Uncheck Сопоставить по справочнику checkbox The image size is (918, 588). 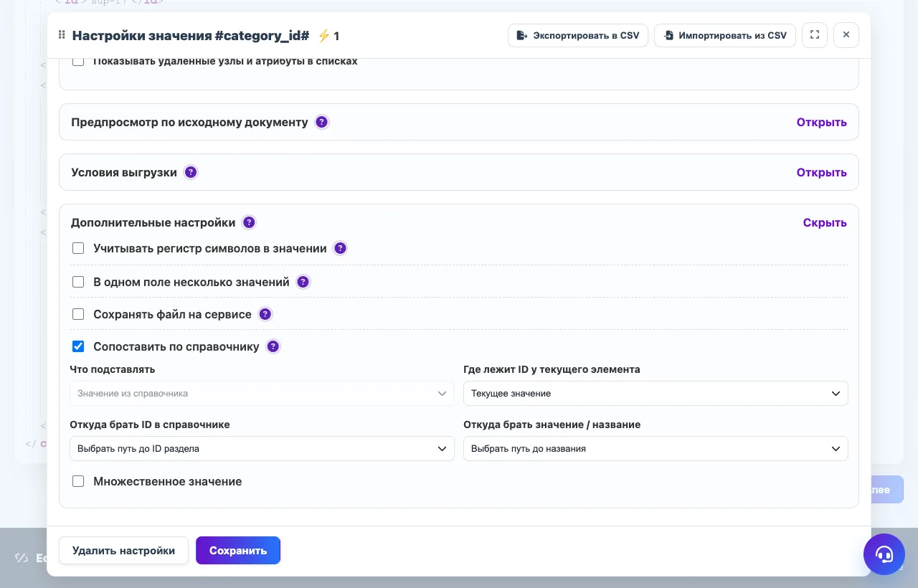(78, 346)
